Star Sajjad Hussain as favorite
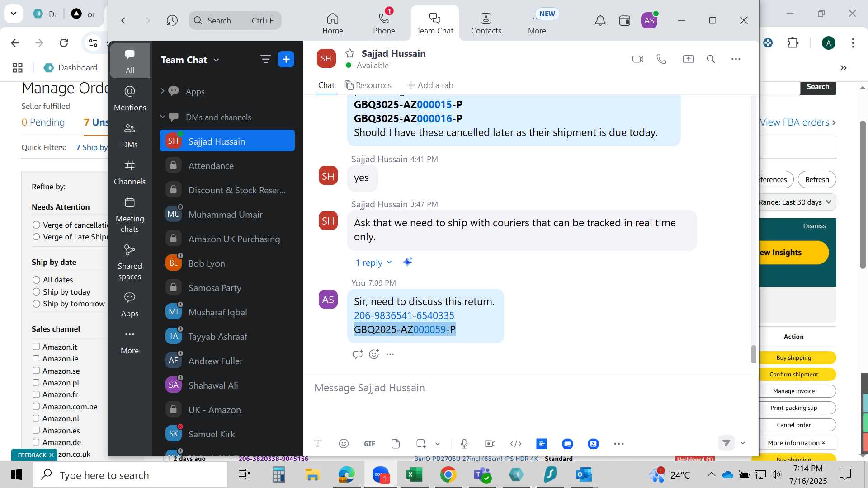The width and height of the screenshot is (868, 488). (349, 53)
